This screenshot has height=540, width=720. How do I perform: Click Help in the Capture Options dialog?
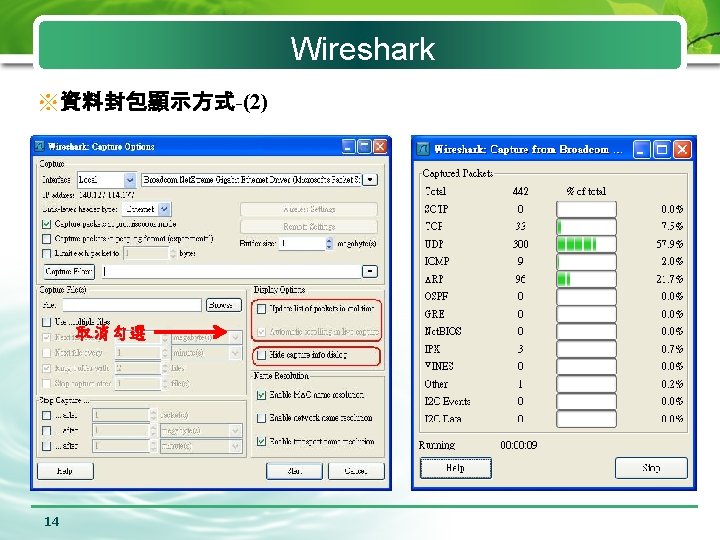pos(65,471)
